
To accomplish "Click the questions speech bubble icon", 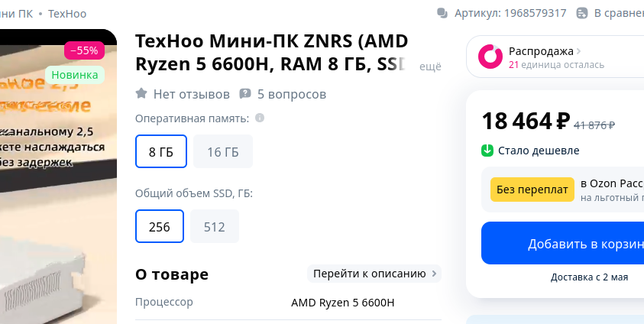I will [245, 94].
